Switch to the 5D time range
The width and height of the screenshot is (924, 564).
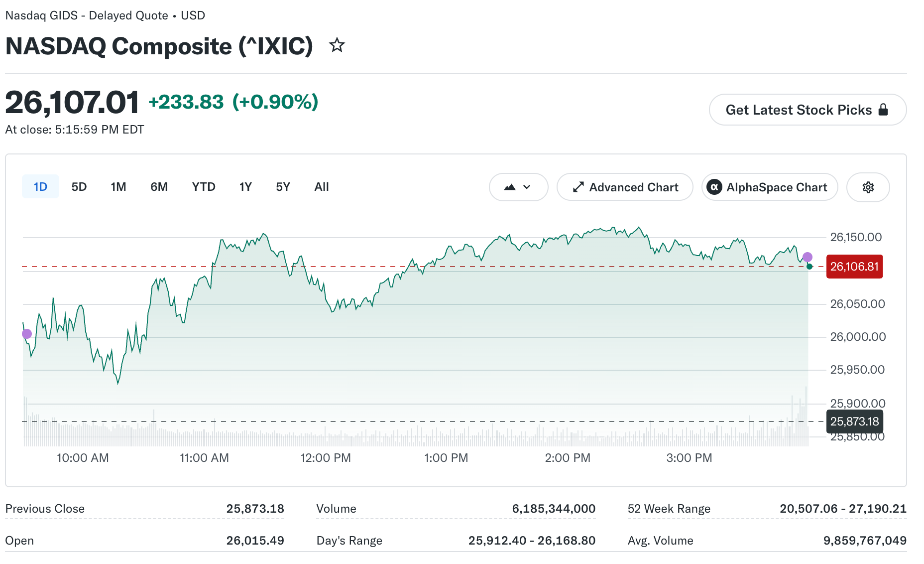click(79, 187)
